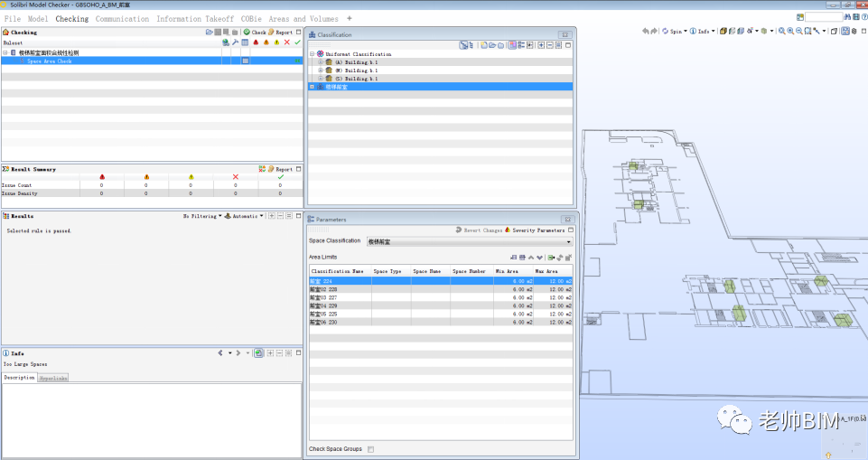
Task: Click red X rejected icon in Ruleset header
Action: pyautogui.click(x=286, y=42)
